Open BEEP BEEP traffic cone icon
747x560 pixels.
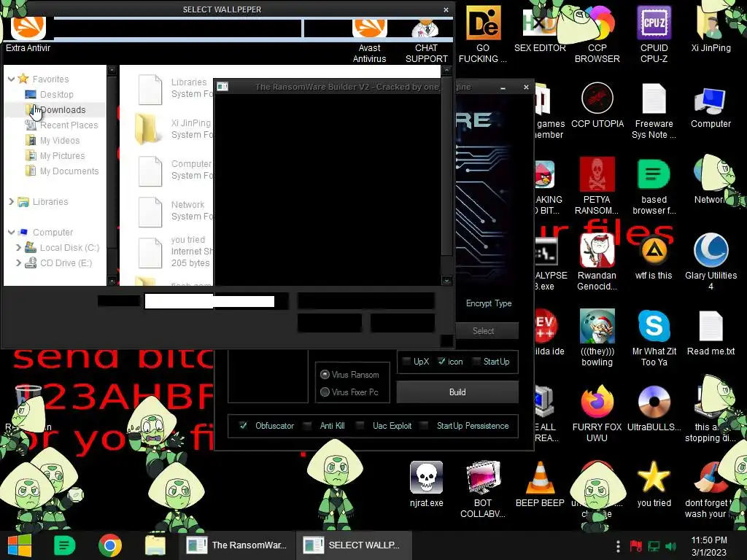pos(540,484)
